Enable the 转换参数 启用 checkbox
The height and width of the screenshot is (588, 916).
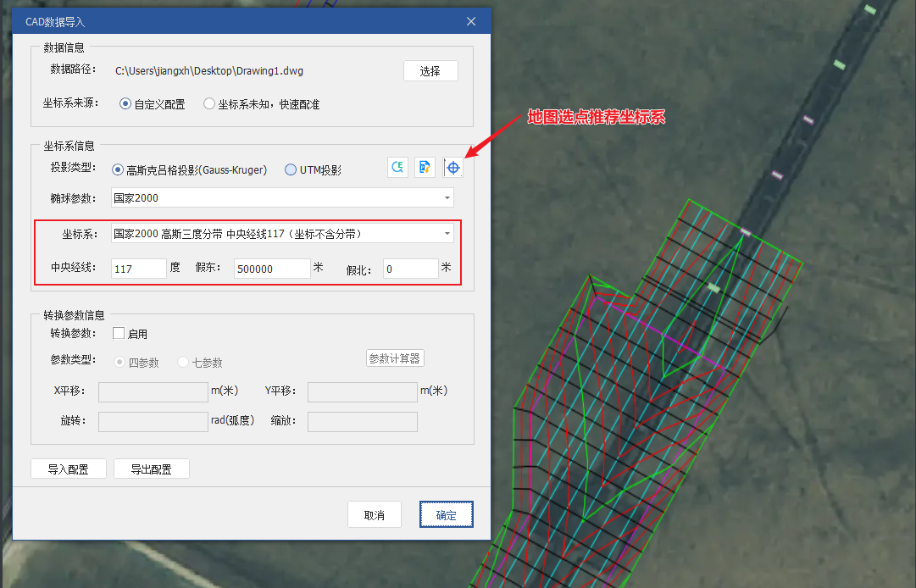coord(119,334)
